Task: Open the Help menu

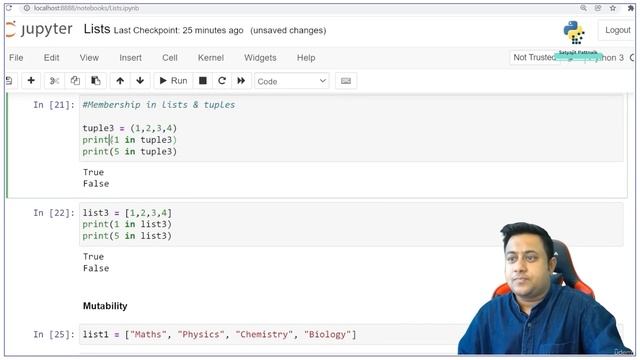Action: [306, 58]
